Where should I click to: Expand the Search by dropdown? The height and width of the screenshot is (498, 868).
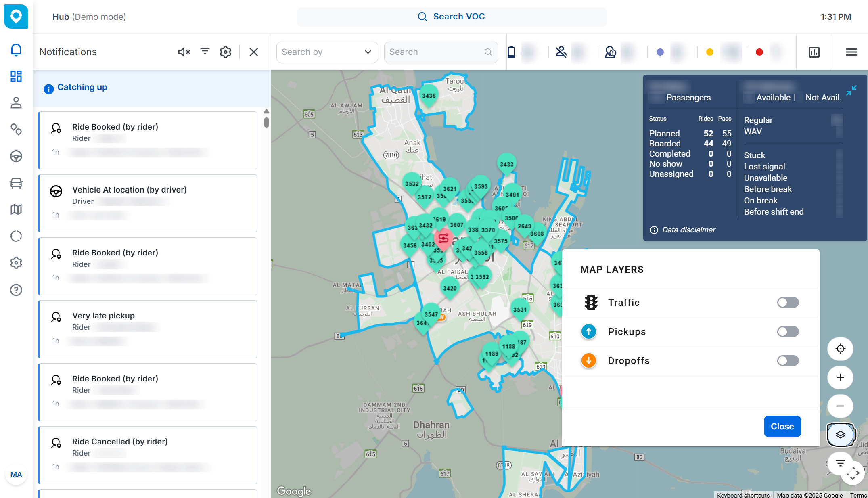click(326, 52)
